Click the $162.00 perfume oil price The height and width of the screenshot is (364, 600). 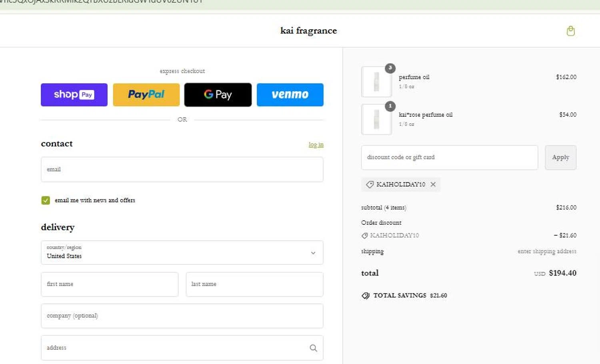566,77
